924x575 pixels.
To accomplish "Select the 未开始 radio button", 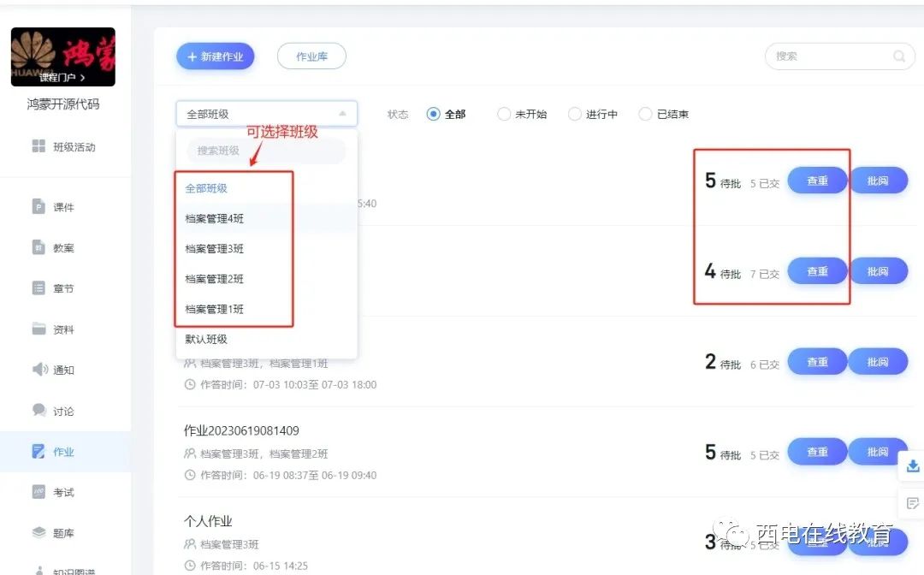I will tap(504, 114).
